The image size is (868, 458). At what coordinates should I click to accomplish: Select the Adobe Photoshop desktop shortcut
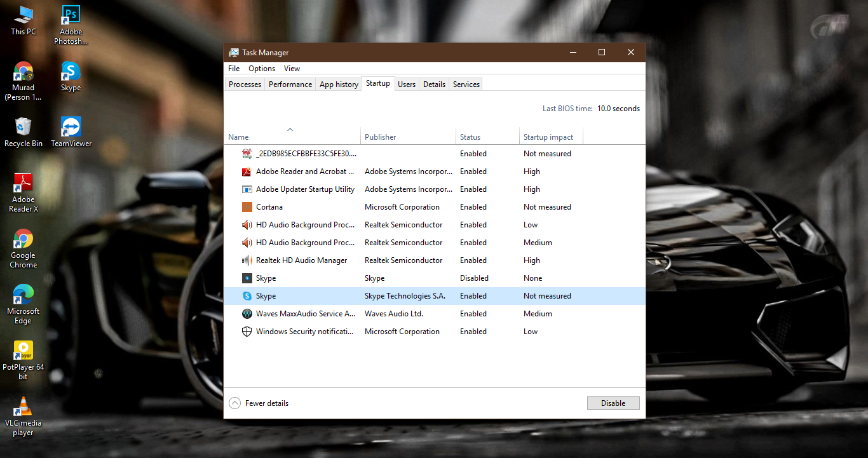pyautogui.click(x=71, y=25)
